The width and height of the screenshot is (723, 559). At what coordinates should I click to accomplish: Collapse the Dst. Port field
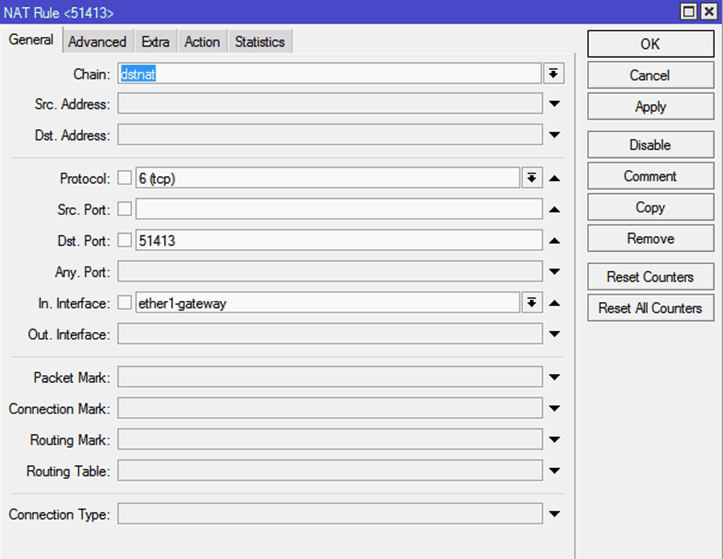pyautogui.click(x=554, y=240)
